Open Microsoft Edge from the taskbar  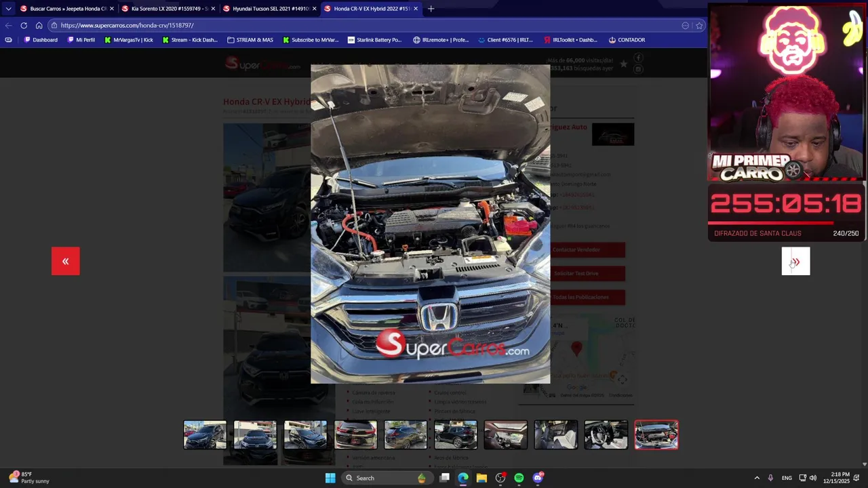[463, 478]
